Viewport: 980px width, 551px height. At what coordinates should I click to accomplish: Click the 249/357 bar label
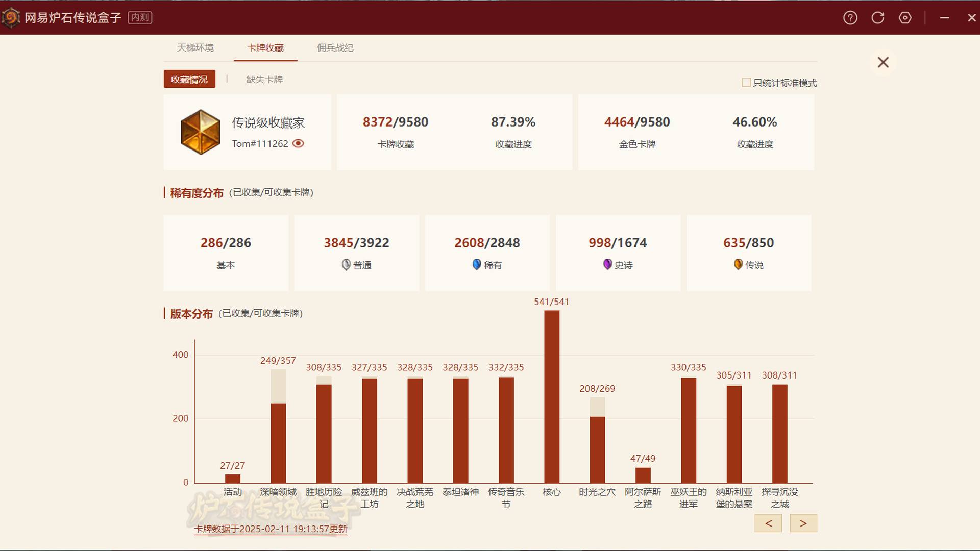pyautogui.click(x=278, y=361)
